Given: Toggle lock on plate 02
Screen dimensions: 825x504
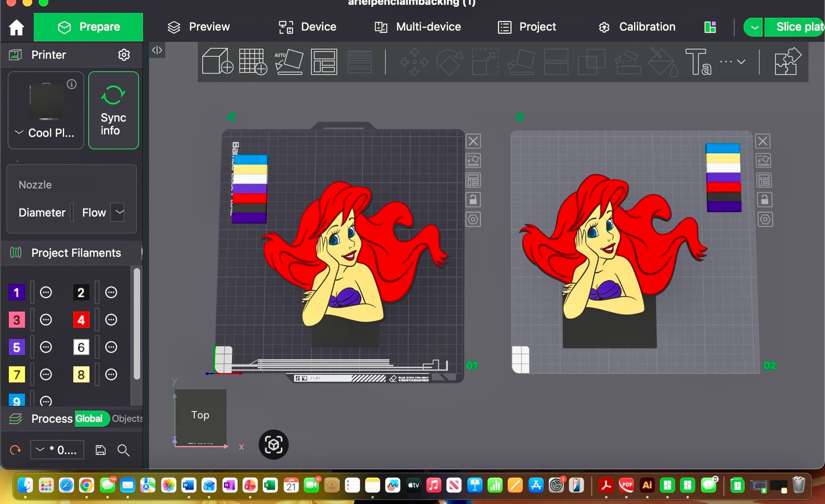Looking at the screenshot, I should point(764,200).
